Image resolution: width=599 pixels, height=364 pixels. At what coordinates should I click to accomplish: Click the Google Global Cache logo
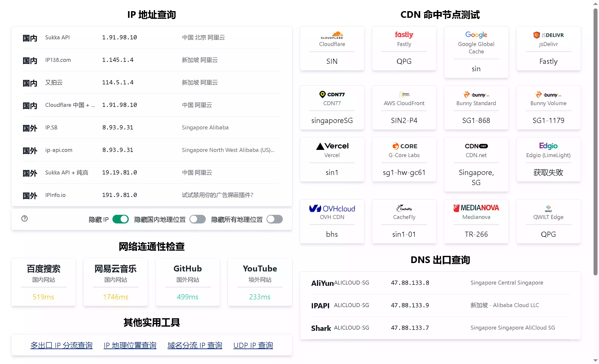click(x=476, y=35)
